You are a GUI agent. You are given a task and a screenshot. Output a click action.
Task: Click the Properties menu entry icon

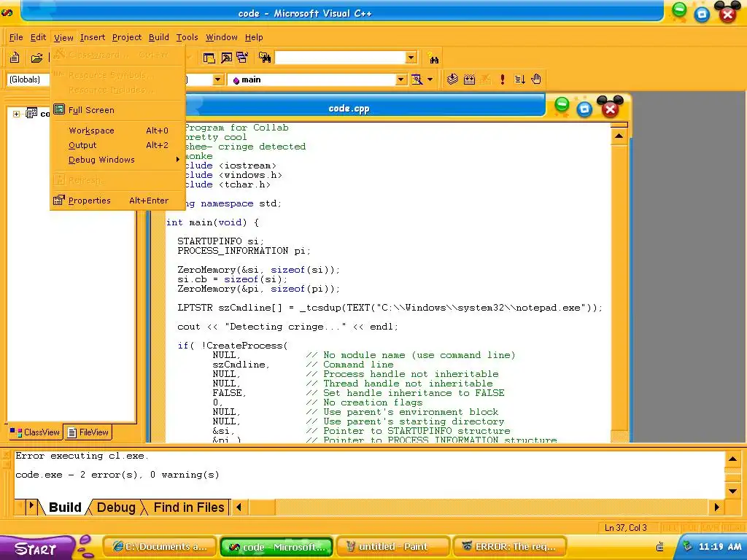coord(59,200)
